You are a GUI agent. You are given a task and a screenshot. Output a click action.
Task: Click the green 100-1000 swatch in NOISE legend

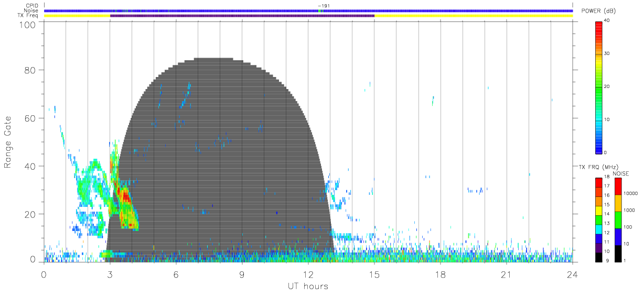pyautogui.click(x=618, y=219)
